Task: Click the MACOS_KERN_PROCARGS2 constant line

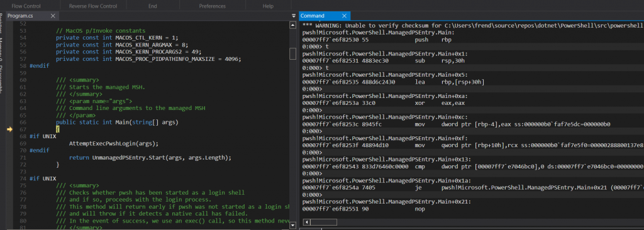Action: pos(128,52)
